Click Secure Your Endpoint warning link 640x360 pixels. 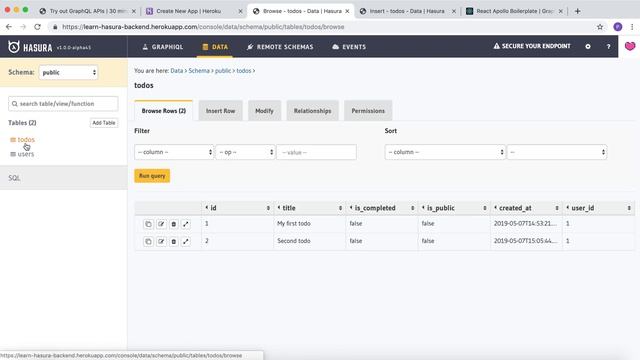click(x=532, y=46)
